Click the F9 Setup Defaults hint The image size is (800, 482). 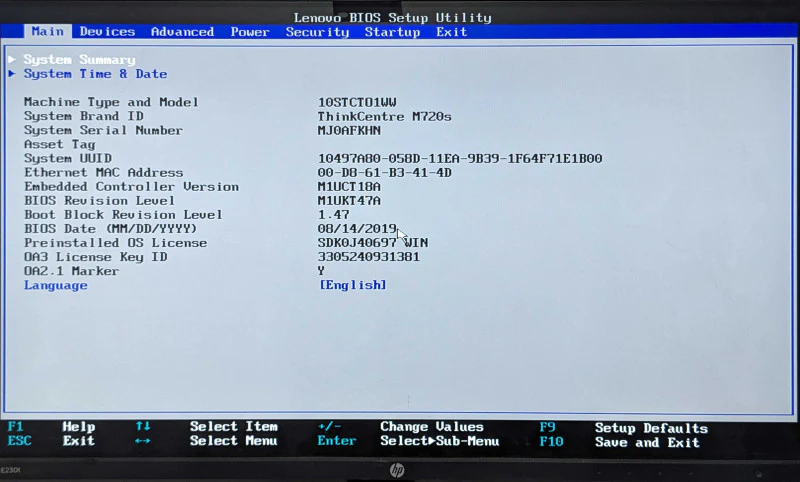point(624,428)
